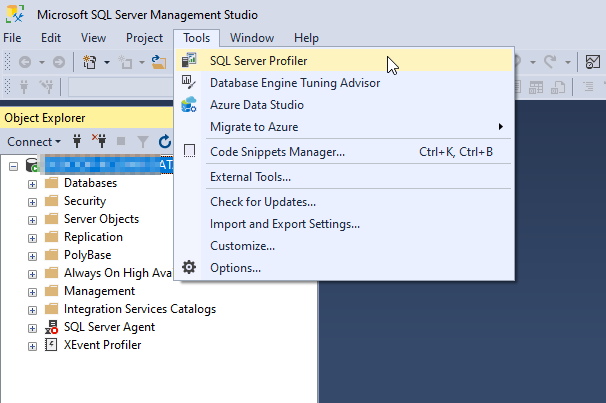
Task: Refresh the Object Explorer tree
Action: (165, 142)
